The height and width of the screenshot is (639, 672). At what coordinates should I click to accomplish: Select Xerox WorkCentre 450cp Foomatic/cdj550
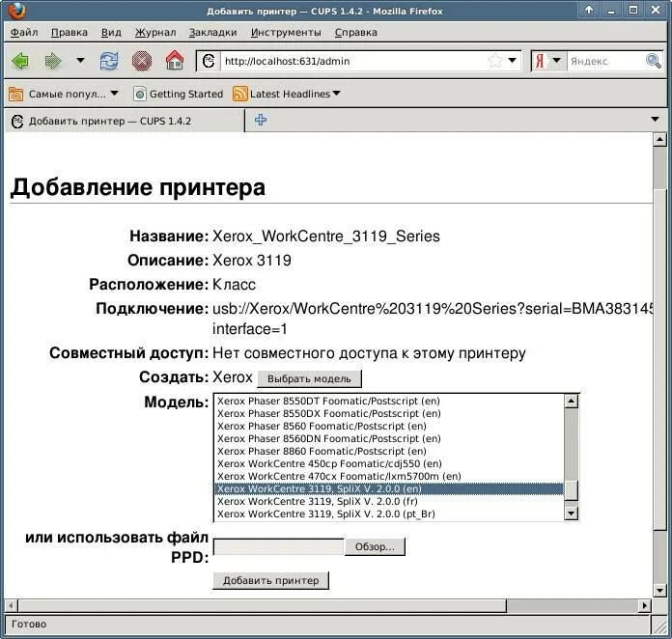click(x=389, y=463)
